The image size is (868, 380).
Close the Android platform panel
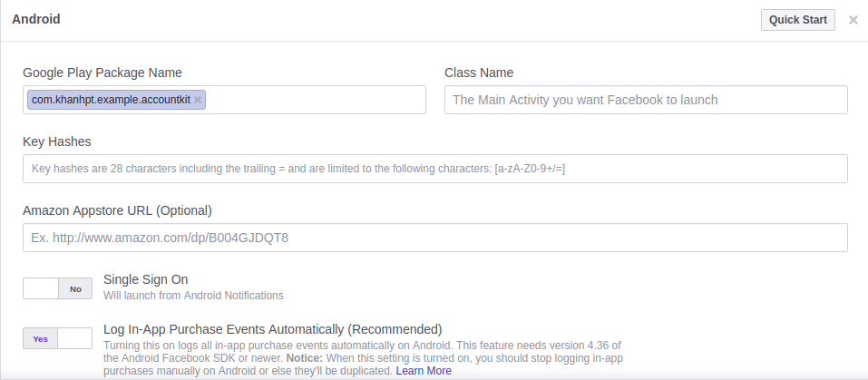pyautogui.click(x=853, y=20)
